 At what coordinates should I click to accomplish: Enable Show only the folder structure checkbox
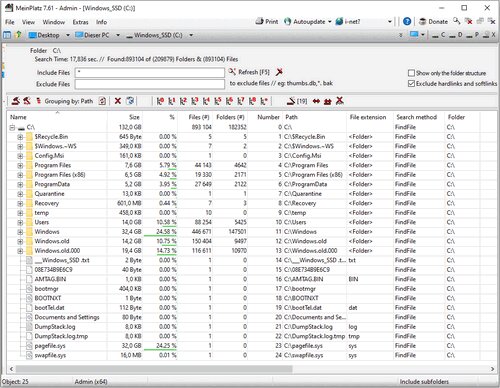411,73
